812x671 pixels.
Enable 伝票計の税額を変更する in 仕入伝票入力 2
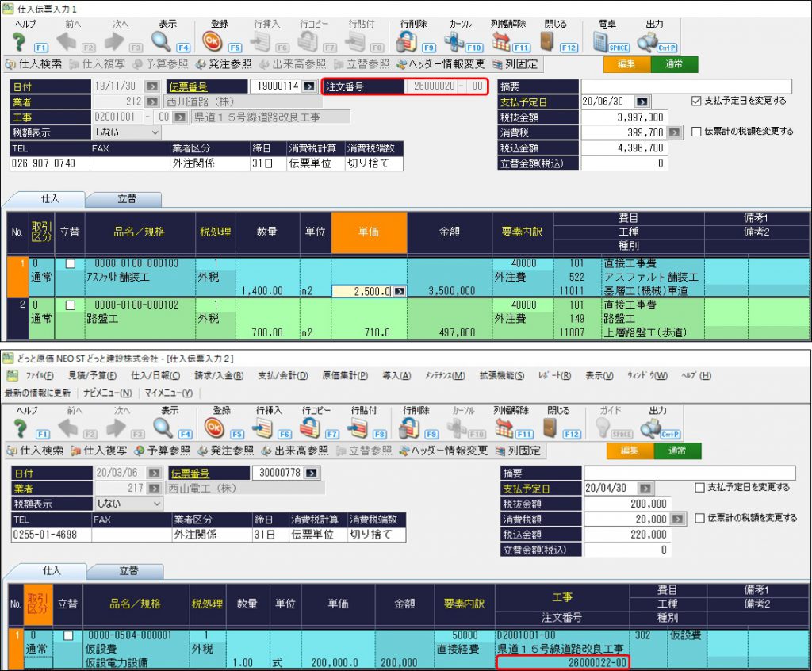point(699,518)
